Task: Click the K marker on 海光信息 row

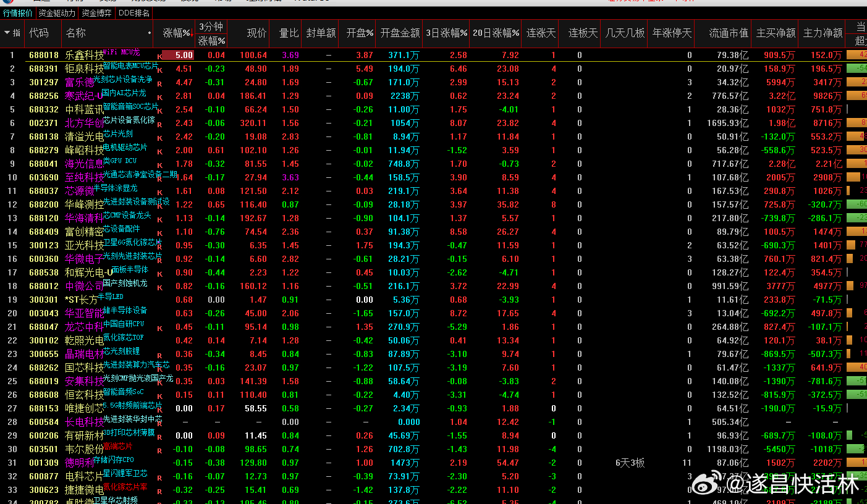Action: [x=159, y=166]
